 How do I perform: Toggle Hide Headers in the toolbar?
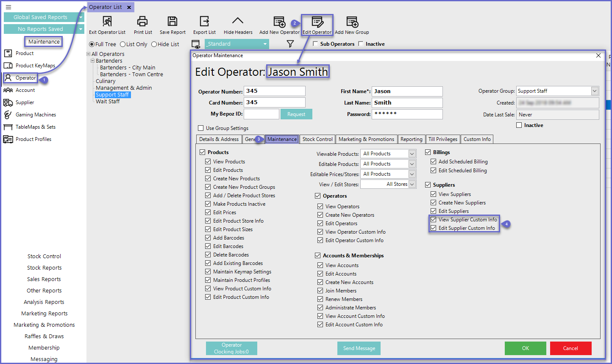(238, 22)
